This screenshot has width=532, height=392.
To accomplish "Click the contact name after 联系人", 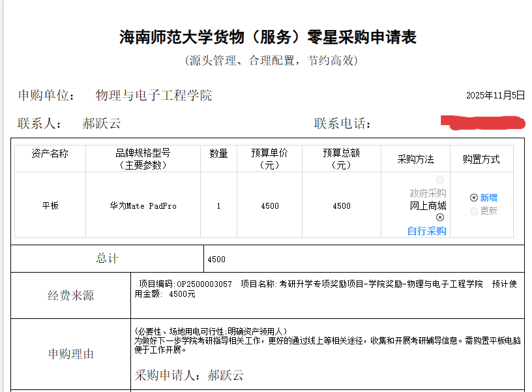I will click(102, 124).
